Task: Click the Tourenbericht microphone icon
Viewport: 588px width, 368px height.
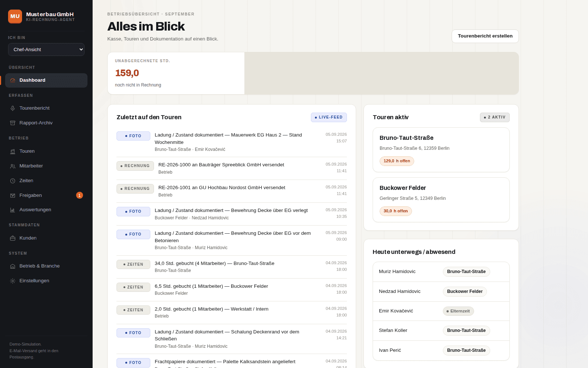Action: coord(12,108)
